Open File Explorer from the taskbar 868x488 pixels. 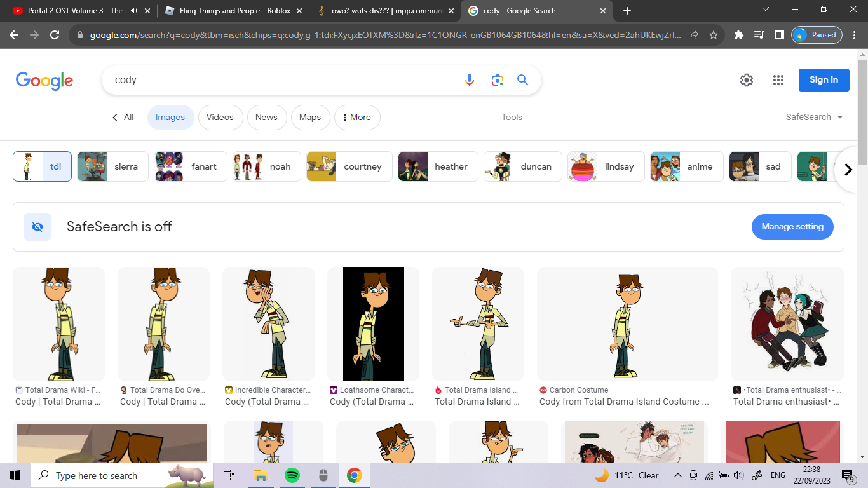tap(261, 475)
